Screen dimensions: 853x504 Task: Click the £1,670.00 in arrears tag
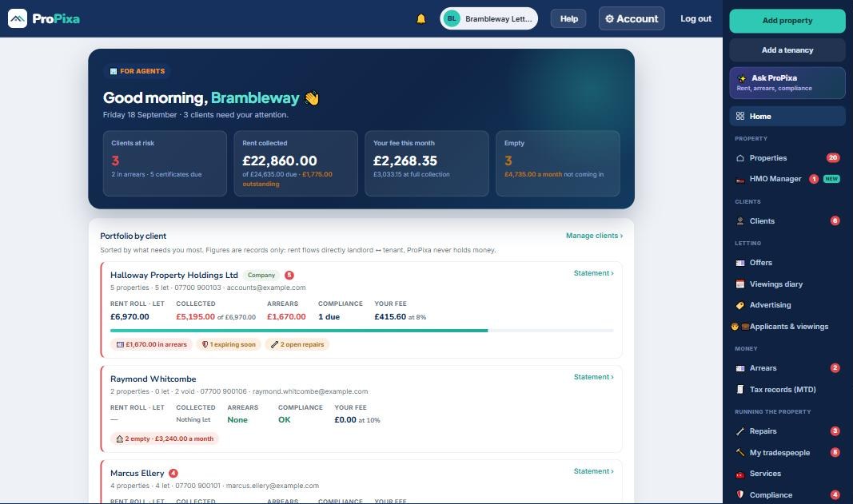151,344
